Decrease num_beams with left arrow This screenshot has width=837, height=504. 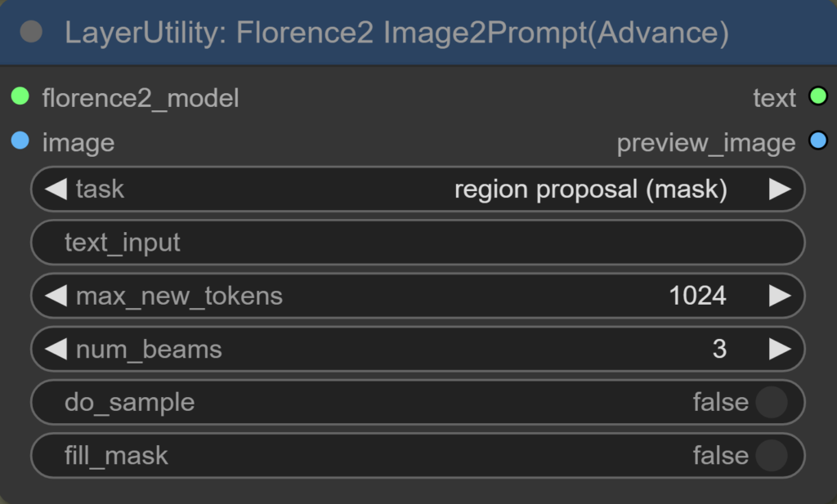(55, 350)
